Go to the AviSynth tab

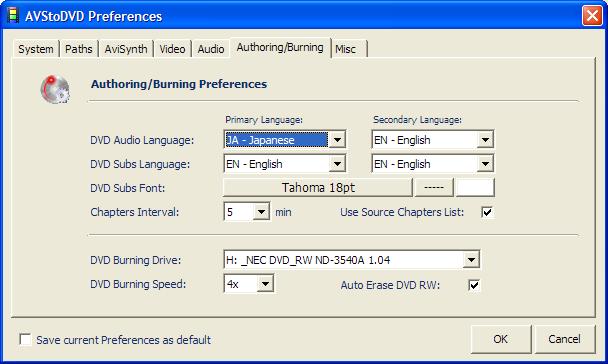click(x=126, y=49)
